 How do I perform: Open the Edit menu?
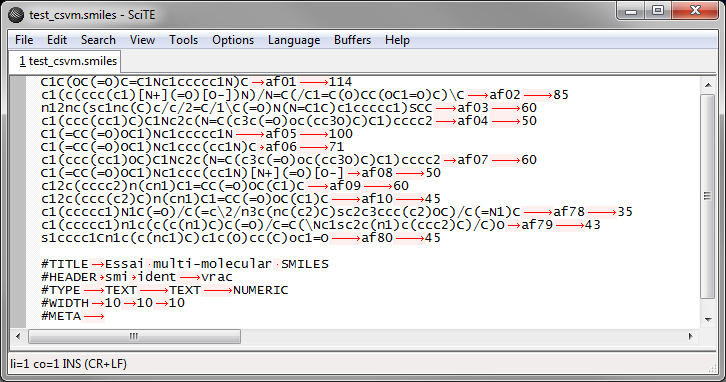pos(57,40)
